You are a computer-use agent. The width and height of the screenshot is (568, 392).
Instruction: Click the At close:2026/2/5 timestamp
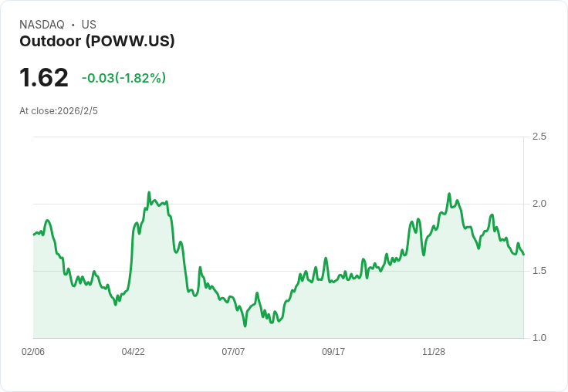59,111
